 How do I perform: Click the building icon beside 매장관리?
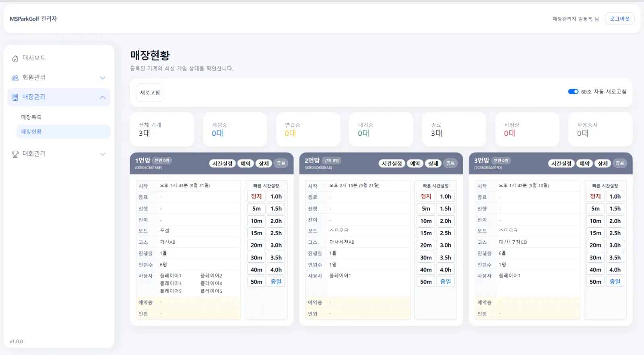tap(15, 97)
